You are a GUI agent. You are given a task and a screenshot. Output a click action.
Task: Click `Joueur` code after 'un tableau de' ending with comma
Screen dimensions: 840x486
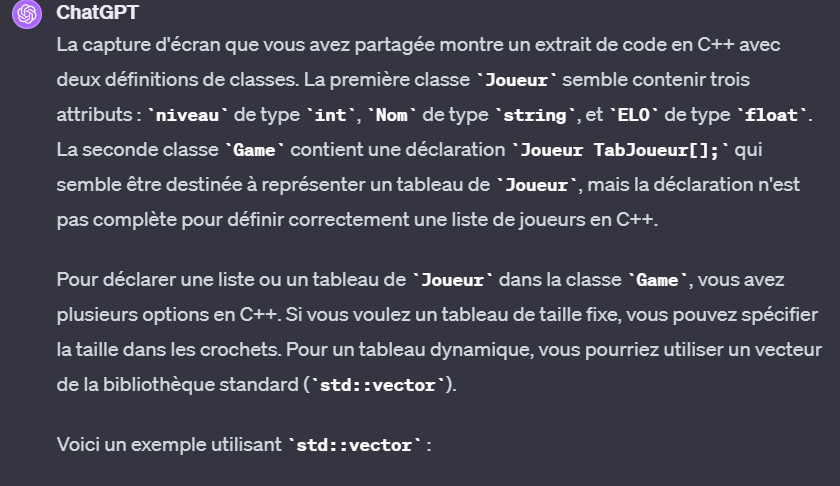tap(536, 185)
